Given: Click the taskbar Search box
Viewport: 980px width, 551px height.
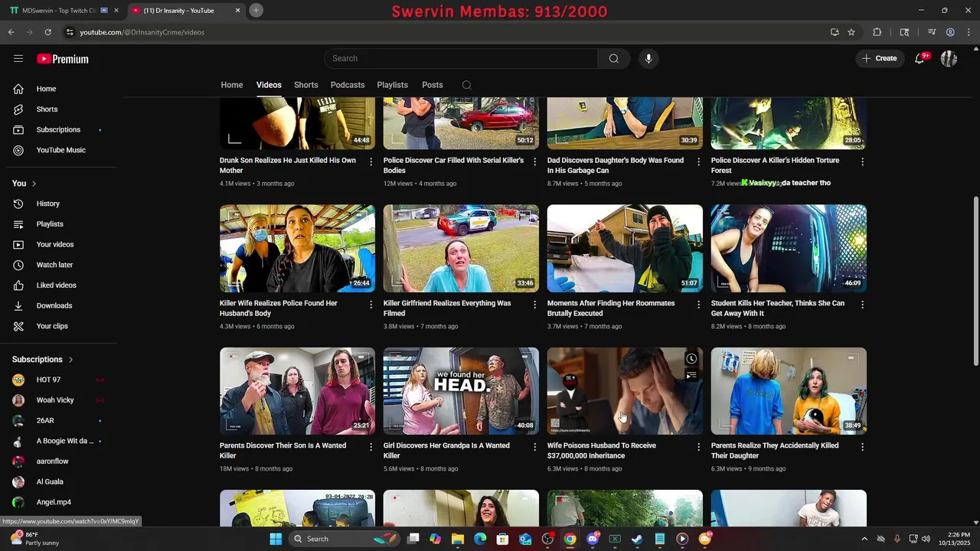Looking at the screenshot, I should tap(346, 539).
